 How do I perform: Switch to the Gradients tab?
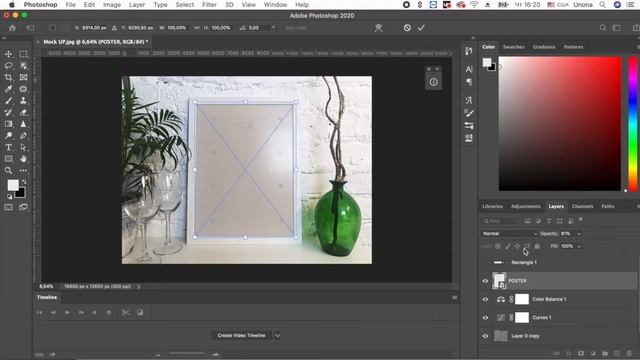544,47
